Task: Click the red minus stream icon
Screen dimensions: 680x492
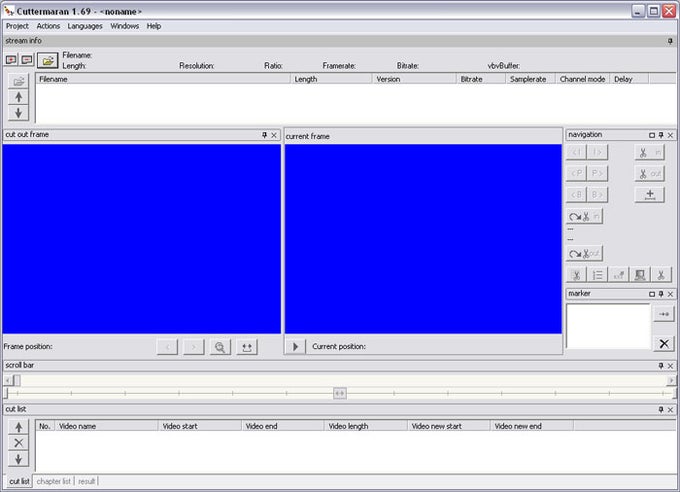Action: click(x=27, y=60)
